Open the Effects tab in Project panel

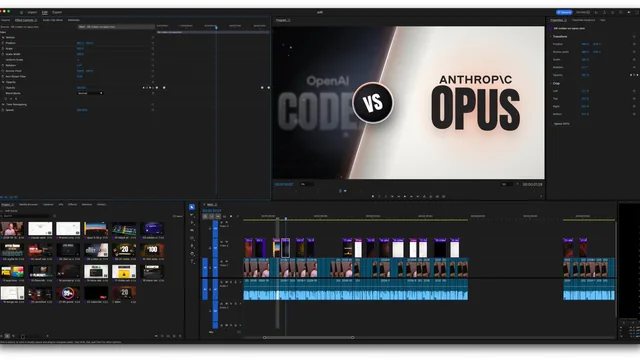coord(72,204)
